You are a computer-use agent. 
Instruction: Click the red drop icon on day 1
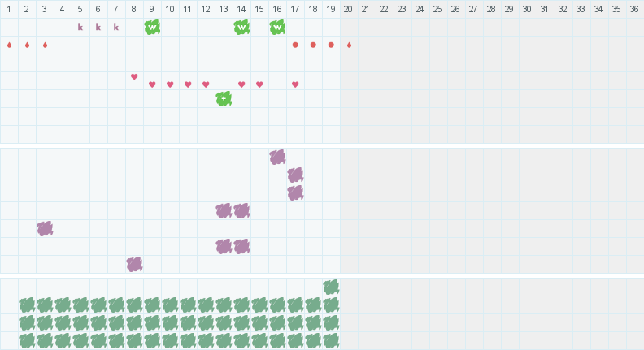(9, 45)
